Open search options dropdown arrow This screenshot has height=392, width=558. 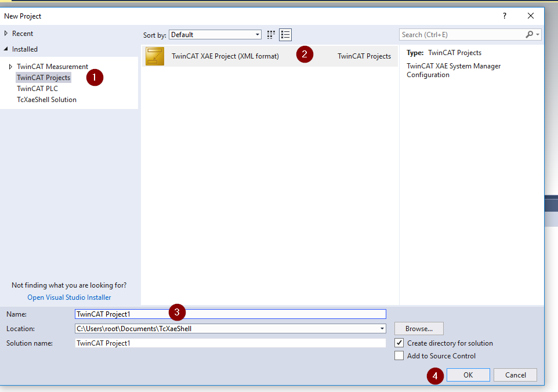tap(537, 35)
